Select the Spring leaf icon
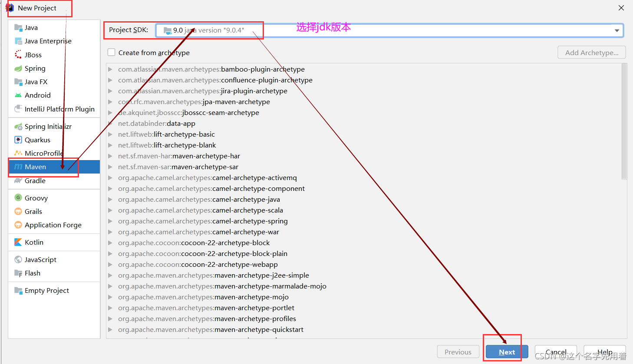The image size is (633, 364). coord(18,68)
